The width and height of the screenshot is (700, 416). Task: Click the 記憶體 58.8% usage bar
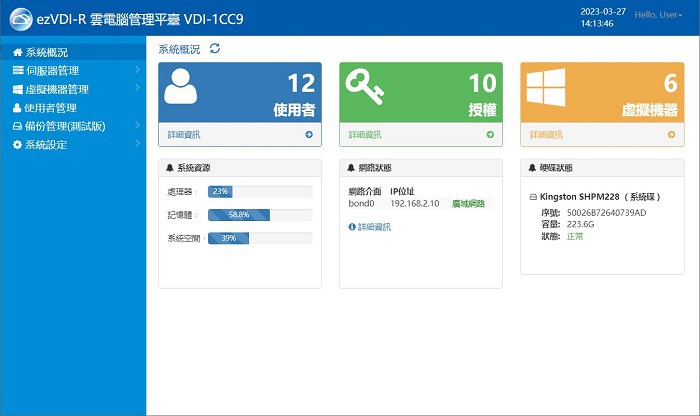coord(259,214)
